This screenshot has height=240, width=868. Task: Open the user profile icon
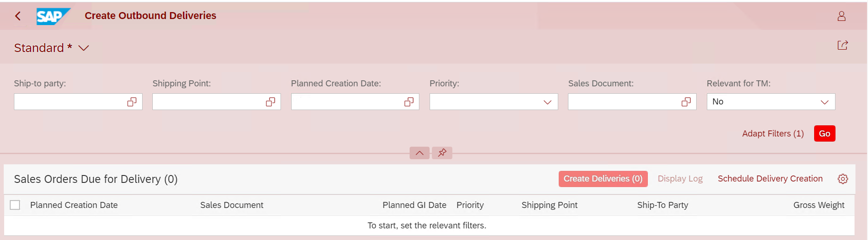coord(842,16)
